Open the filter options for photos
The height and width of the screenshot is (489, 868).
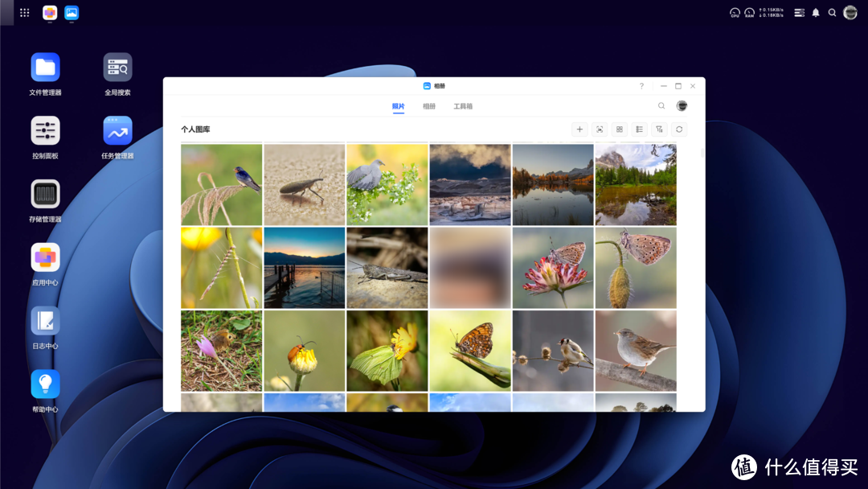click(659, 129)
